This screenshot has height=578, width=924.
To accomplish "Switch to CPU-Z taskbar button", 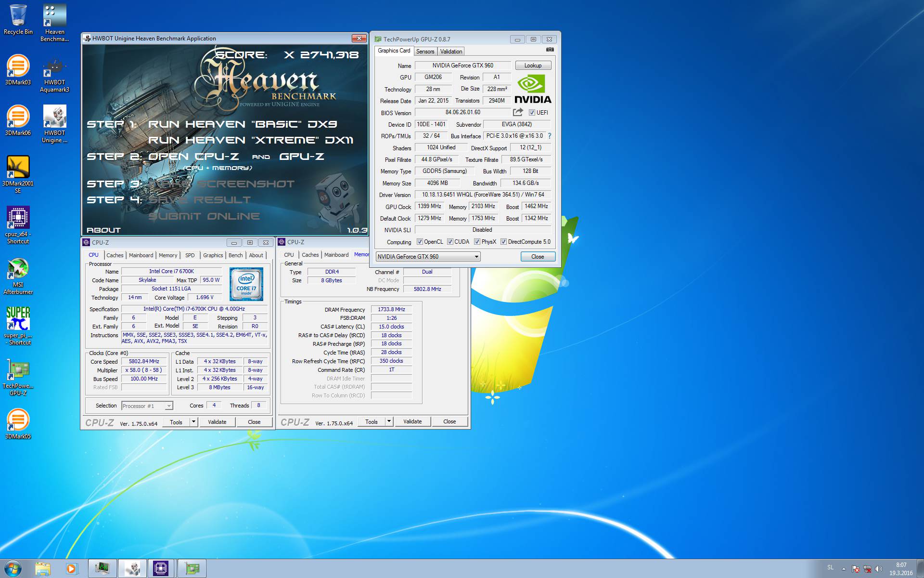I will 161,569.
